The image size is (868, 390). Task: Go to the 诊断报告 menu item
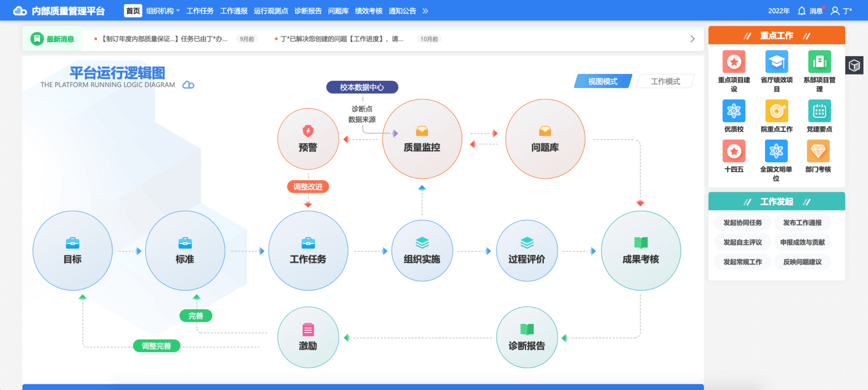pos(308,11)
